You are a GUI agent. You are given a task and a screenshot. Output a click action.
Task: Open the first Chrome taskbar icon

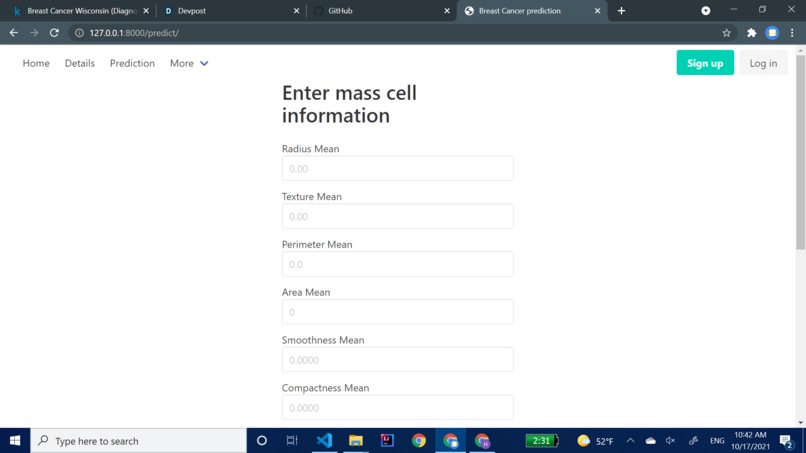pos(419,441)
